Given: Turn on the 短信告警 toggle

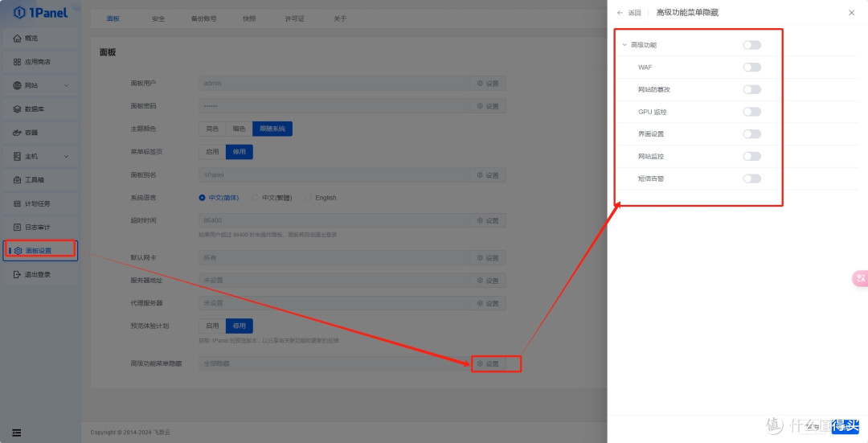Looking at the screenshot, I should coord(751,178).
